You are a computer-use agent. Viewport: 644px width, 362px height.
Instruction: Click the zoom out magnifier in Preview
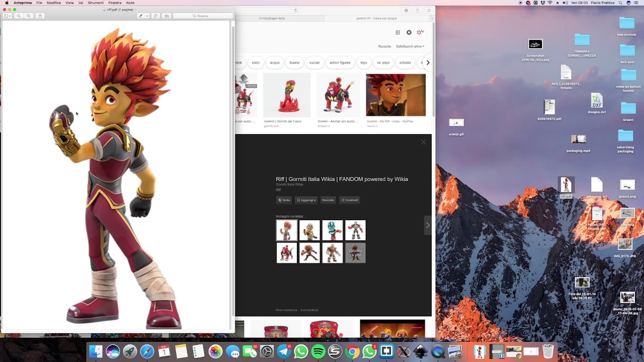coord(19,16)
